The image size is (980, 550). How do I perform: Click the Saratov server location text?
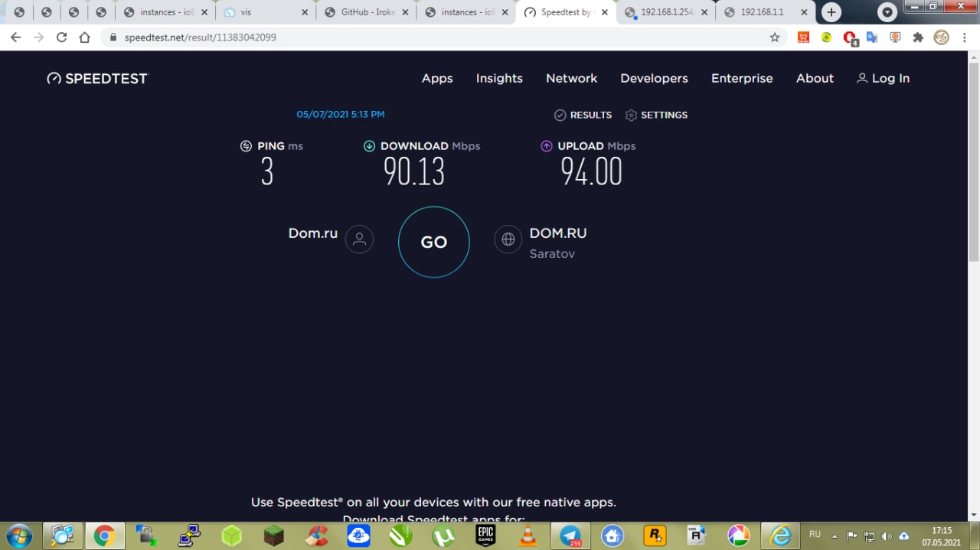[552, 253]
